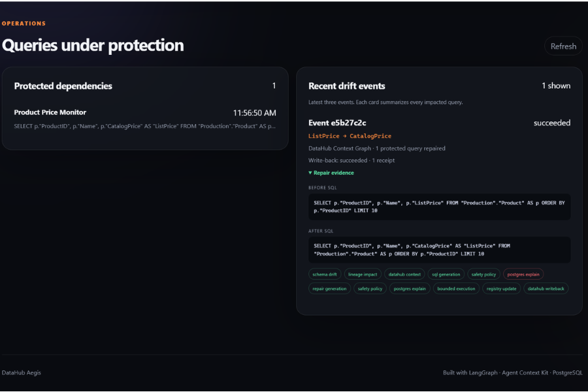Viewport: 588px width, 392px height.
Task: Click the Write-back succeeded receipt line
Action: [x=351, y=160]
